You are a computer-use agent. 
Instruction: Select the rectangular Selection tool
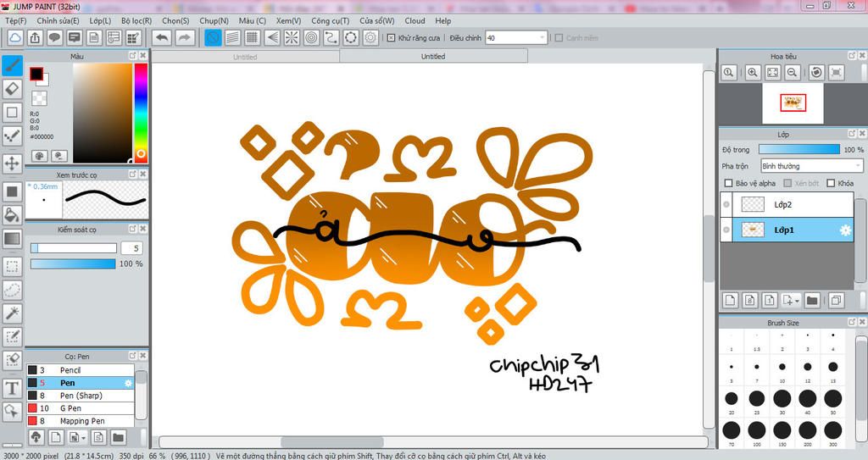click(12, 266)
